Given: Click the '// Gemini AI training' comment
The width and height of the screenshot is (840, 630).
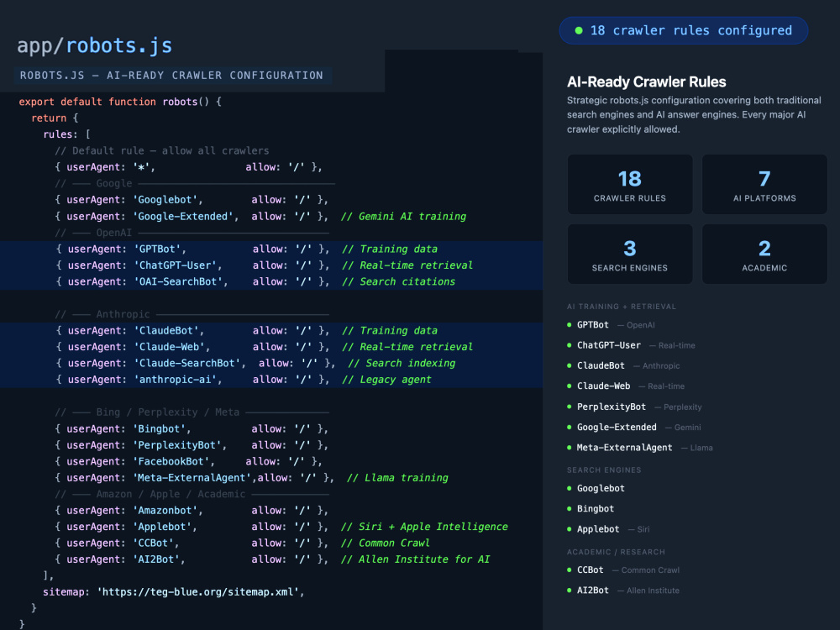Looking at the screenshot, I should coord(403,217).
